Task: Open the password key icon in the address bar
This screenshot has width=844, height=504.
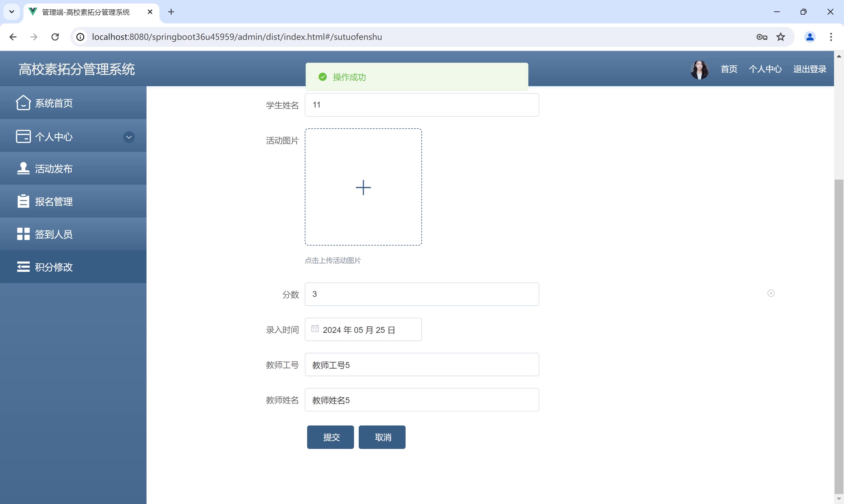Action: [761, 37]
